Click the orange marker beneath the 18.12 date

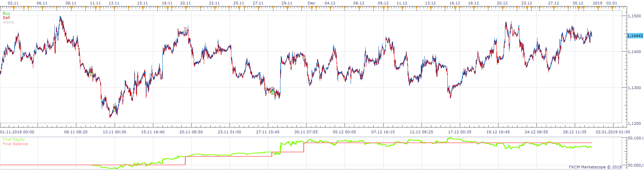[x=473, y=8]
